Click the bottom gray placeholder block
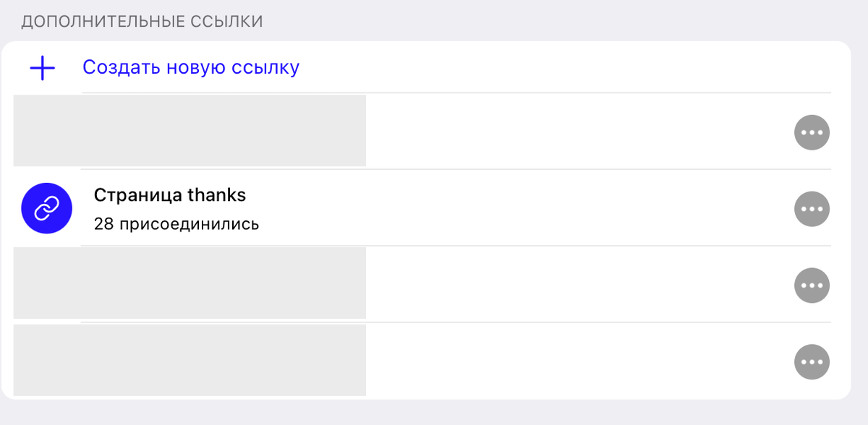The width and height of the screenshot is (868, 425). point(190,360)
